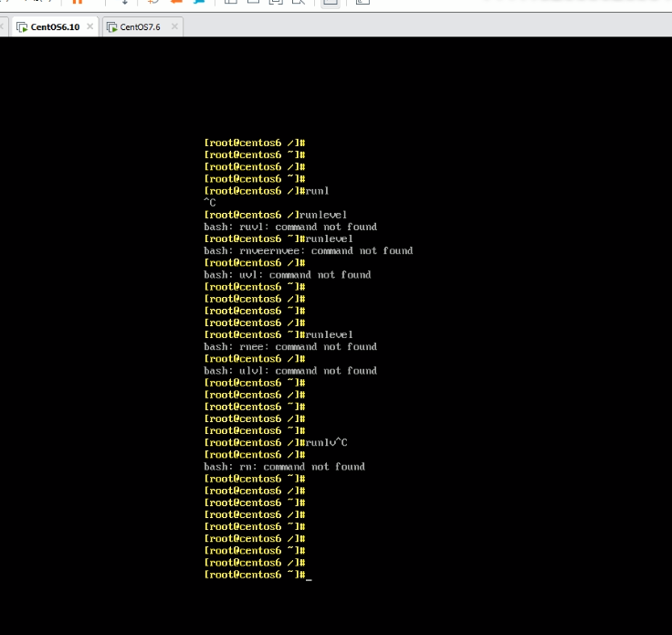Enter Unity mode
Screen dimensions: 672x635
pyautogui.click(x=299, y=2)
